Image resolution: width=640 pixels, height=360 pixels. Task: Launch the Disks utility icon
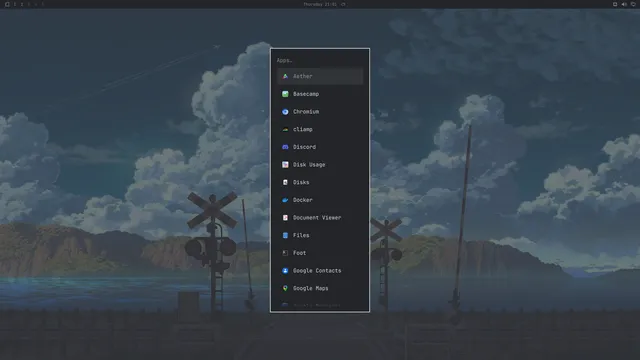tap(285, 182)
